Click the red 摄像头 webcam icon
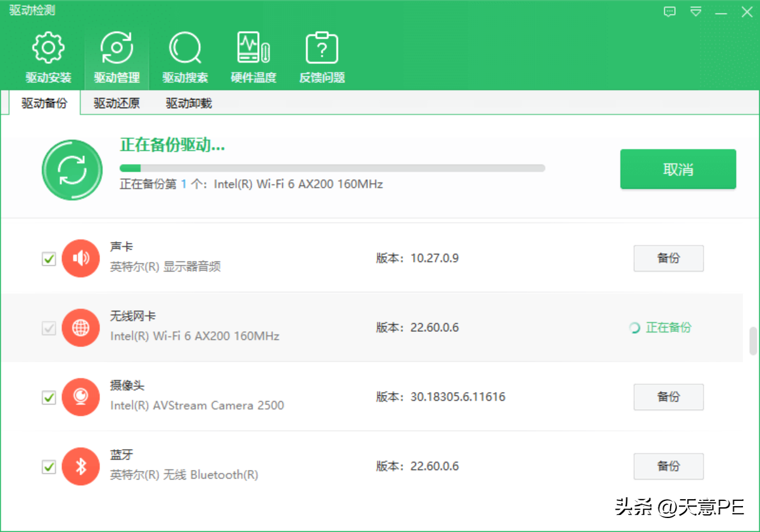The height and width of the screenshot is (532, 760). 80,397
